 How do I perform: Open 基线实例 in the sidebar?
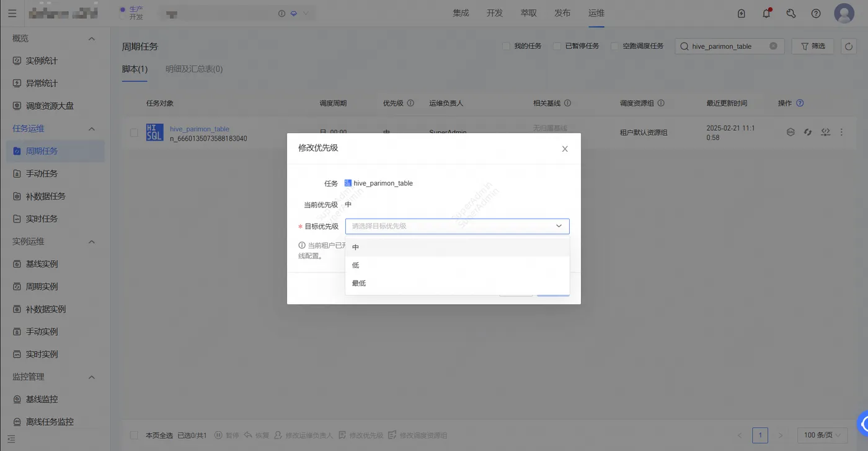click(x=42, y=264)
